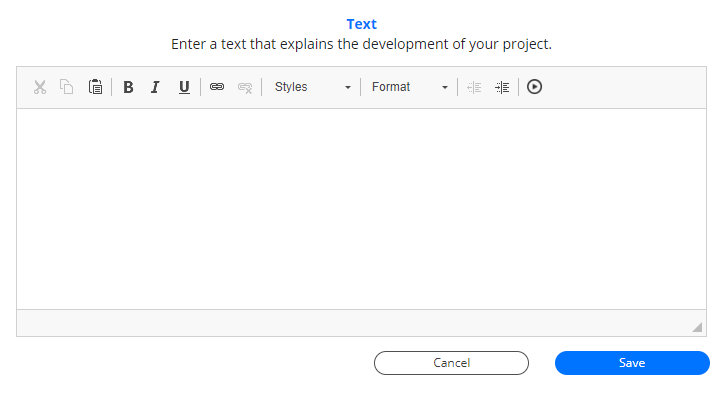Image resolution: width=725 pixels, height=393 pixels.
Task: Click the Unlink icon
Action: [x=245, y=87]
